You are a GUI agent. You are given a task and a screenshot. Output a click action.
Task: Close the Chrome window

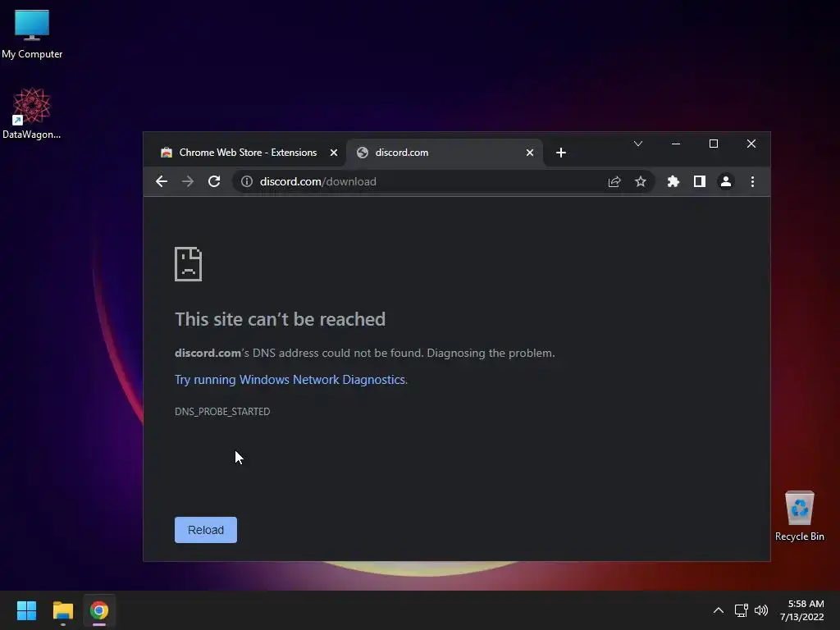[x=751, y=144]
